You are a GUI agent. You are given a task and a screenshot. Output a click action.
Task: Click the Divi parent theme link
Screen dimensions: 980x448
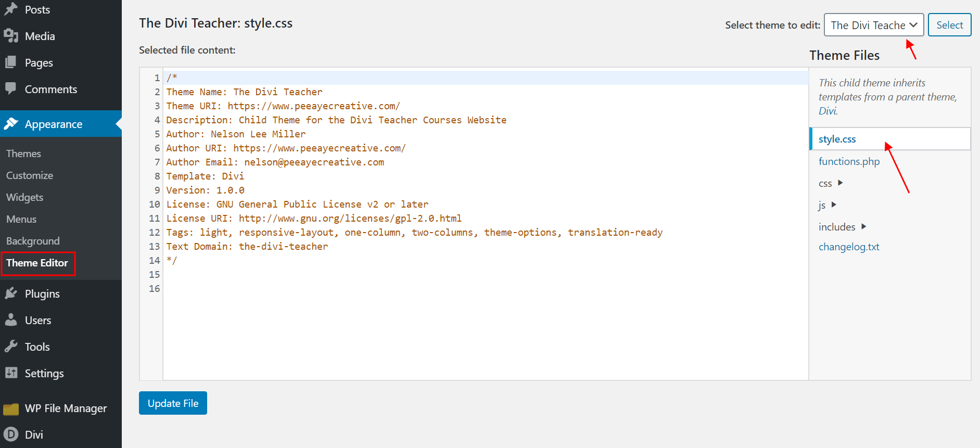(828, 111)
